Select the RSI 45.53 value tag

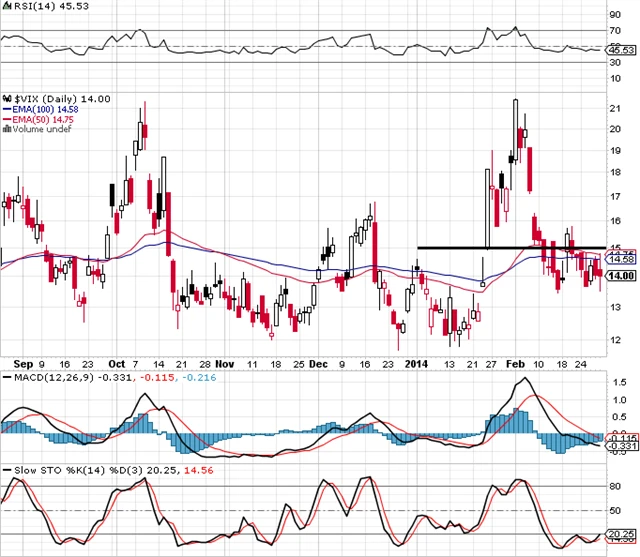tap(622, 47)
